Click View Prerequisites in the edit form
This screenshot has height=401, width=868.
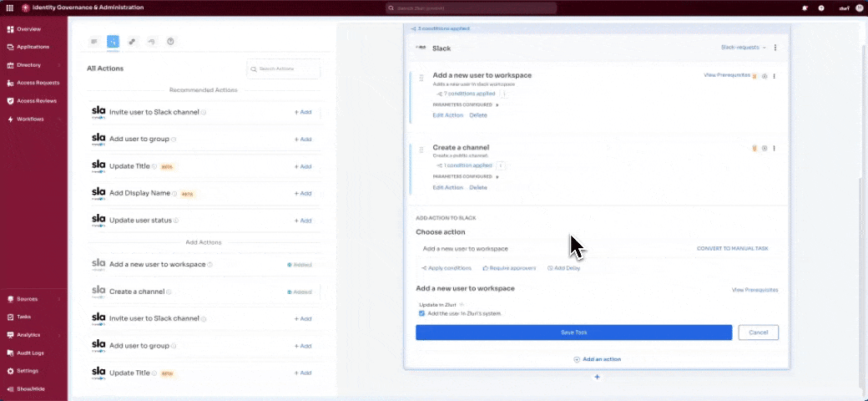[754, 290]
